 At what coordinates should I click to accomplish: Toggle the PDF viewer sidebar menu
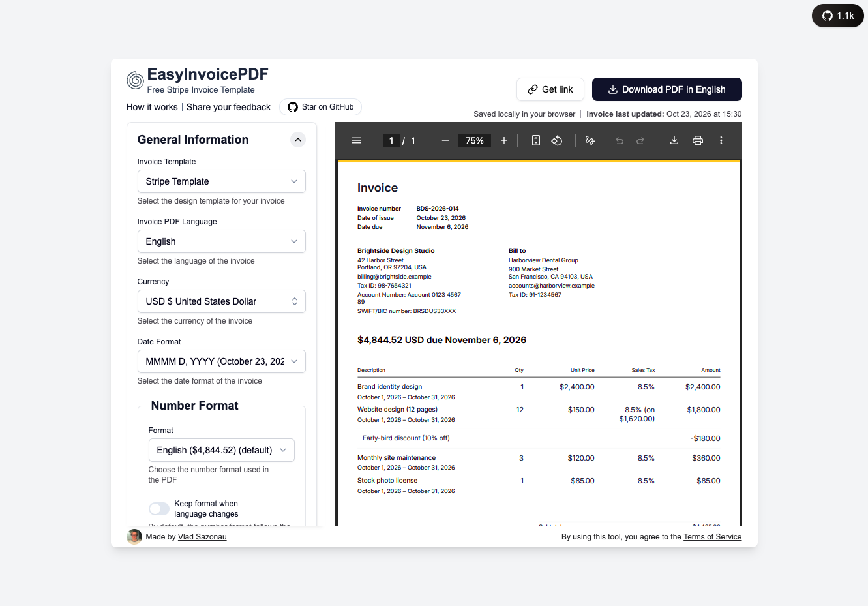click(356, 140)
